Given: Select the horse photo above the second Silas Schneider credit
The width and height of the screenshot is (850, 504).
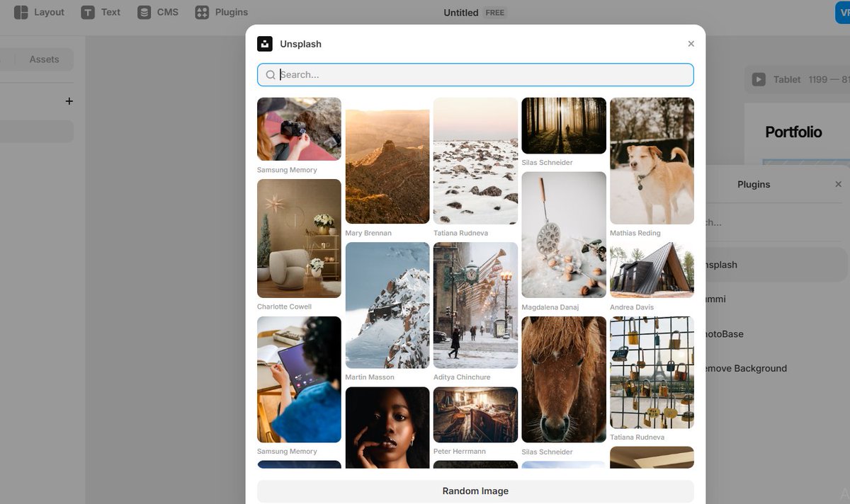Looking at the screenshot, I should (x=564, y=379).
